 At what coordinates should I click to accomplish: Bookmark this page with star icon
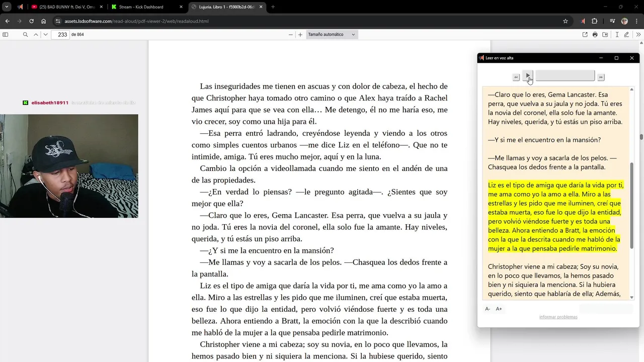(x=566, y=21)
